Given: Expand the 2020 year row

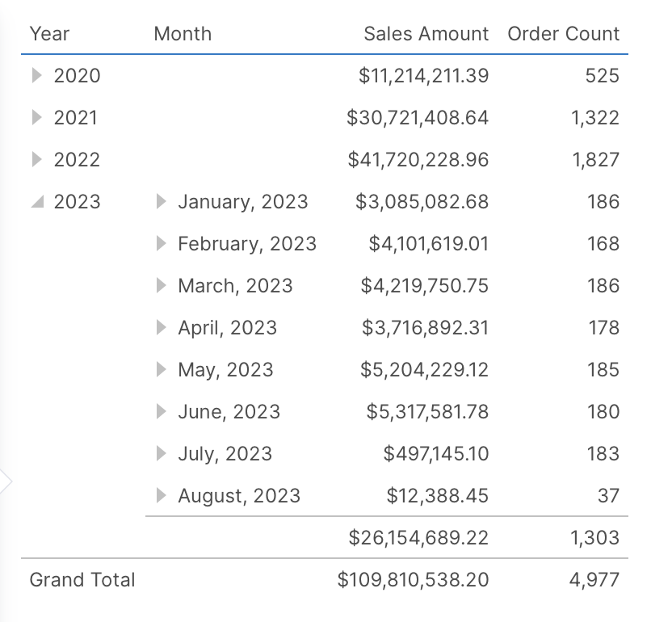Looking at the screenshot, I should [36, 76].
